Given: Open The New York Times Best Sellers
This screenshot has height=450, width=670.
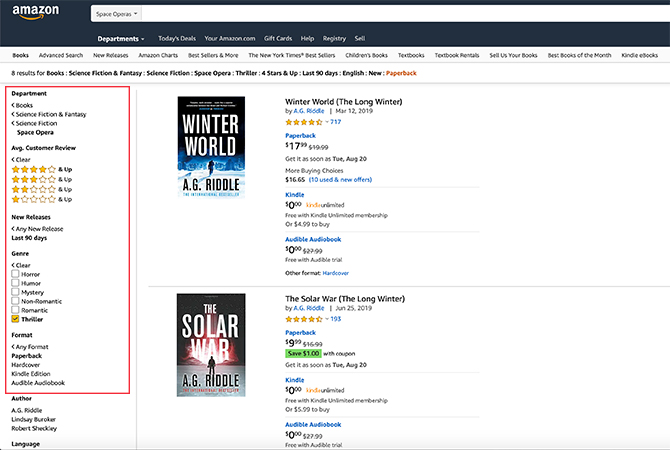Looking at the screenshot, I should click(292, 55).
